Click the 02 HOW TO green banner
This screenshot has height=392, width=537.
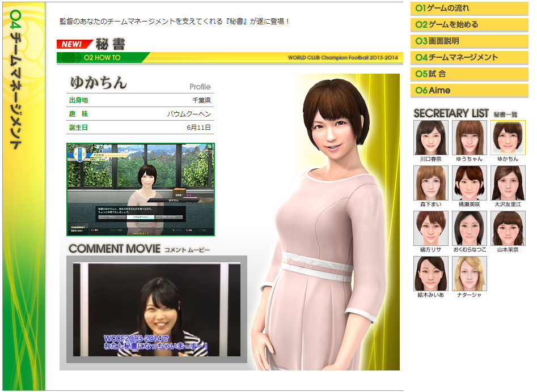pyautogui.click(x=103, y=58)
